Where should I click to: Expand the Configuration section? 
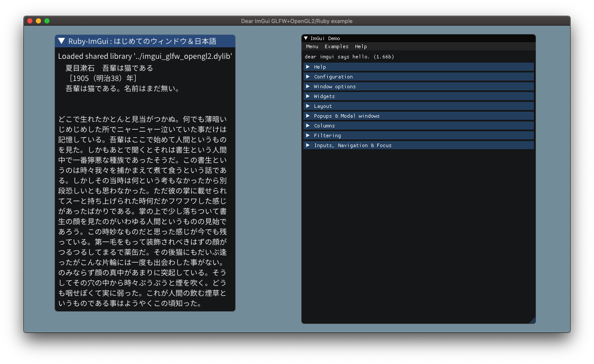coord(419,77)
